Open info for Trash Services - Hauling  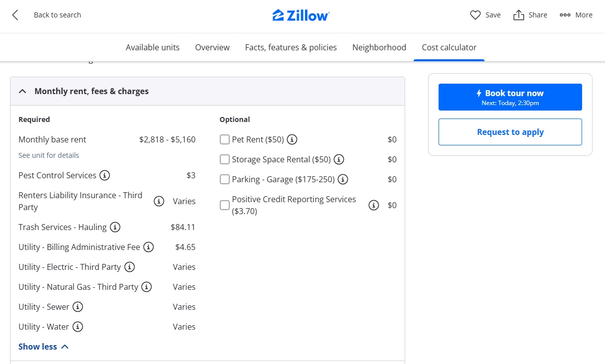(115, 227)
